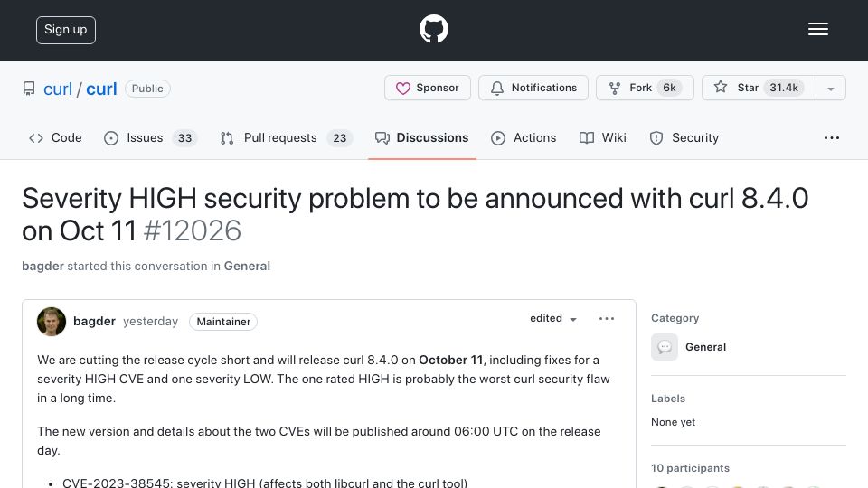Click the CVE-2023-38545 list item
The image size is (868, 488).
(265, 483)
